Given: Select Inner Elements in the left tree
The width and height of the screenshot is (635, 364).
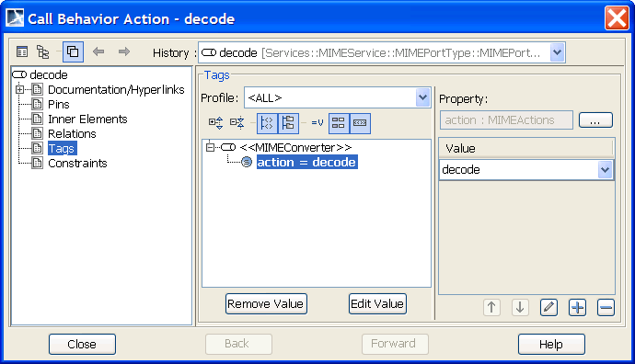Looking at the screenshot, I should point(87,119).
